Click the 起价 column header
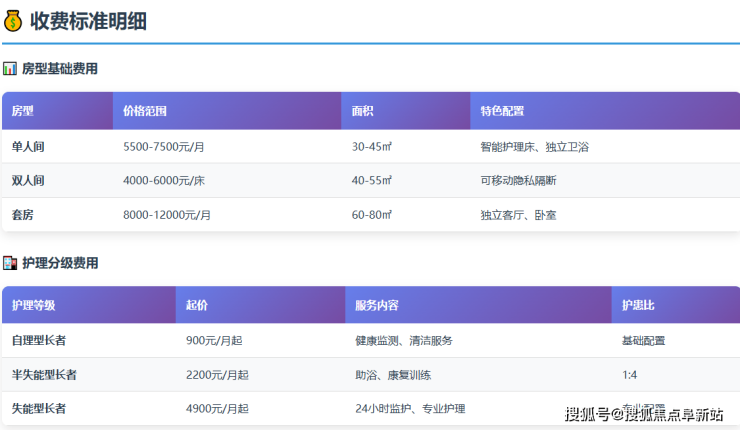Viewport: 740px width, 430px height. pos(196,305)
